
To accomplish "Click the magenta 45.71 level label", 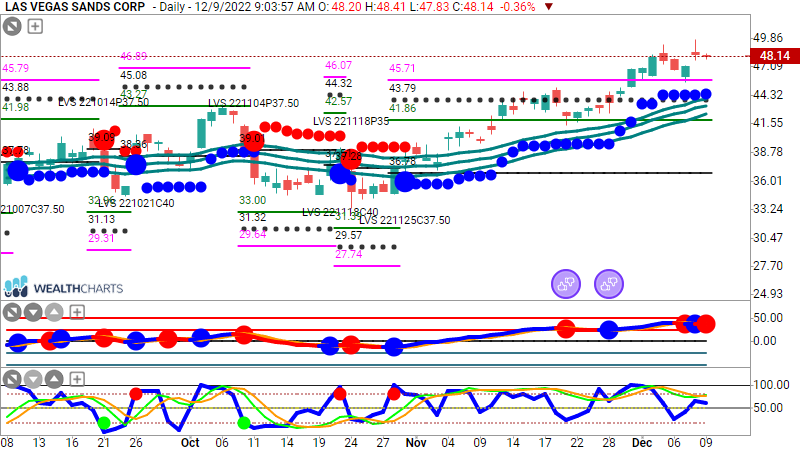I will click(x=403, y=68).
